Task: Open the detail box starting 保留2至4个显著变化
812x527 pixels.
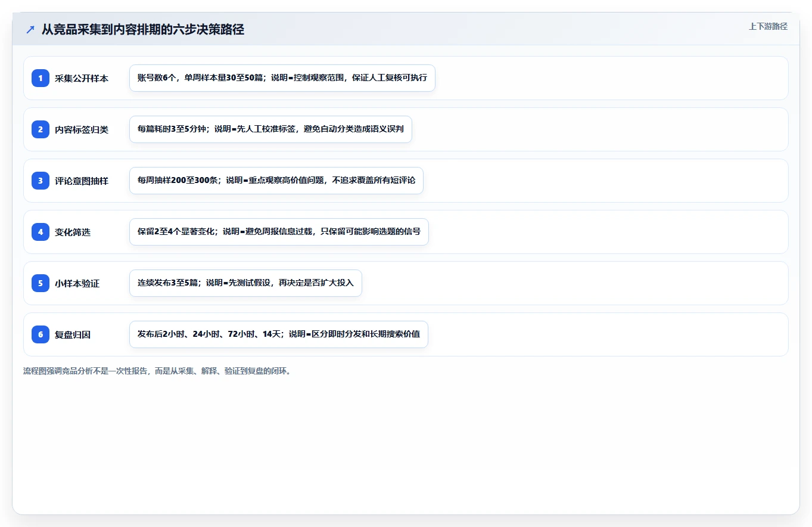Action: click(279, 232)
